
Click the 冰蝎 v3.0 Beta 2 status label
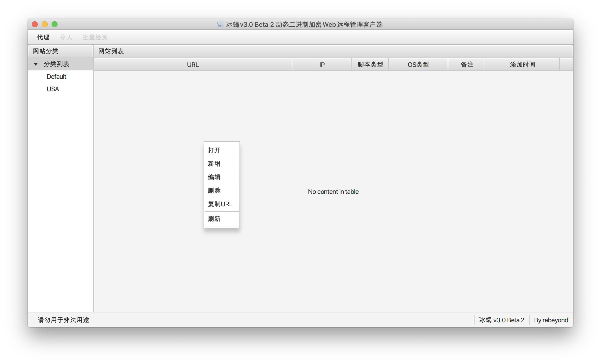502,320
